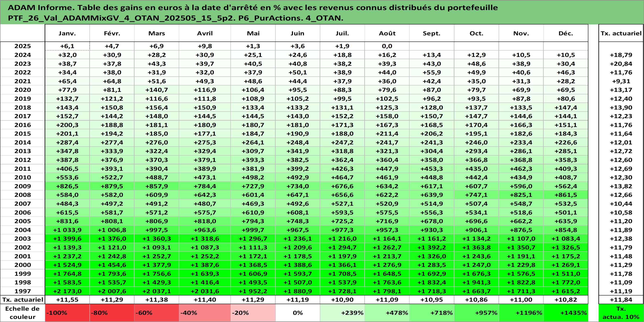Click the Echelle de couleur label

coord(22,313)
